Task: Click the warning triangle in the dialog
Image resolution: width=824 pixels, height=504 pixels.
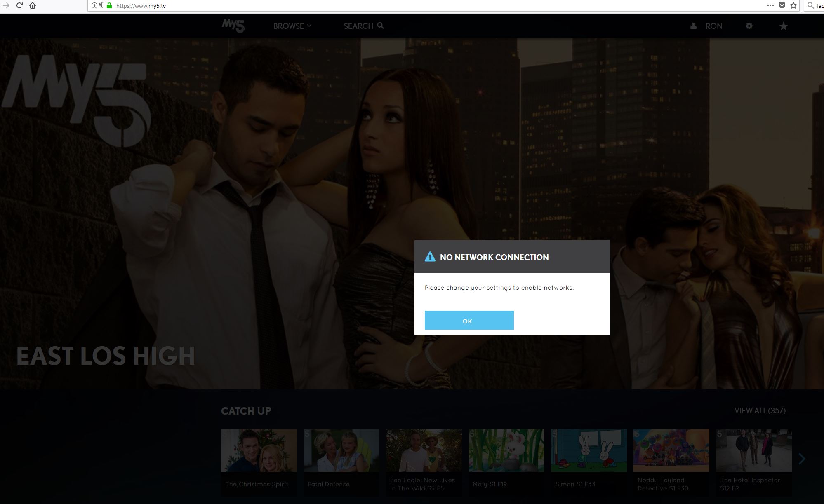Action: (430, 256)
